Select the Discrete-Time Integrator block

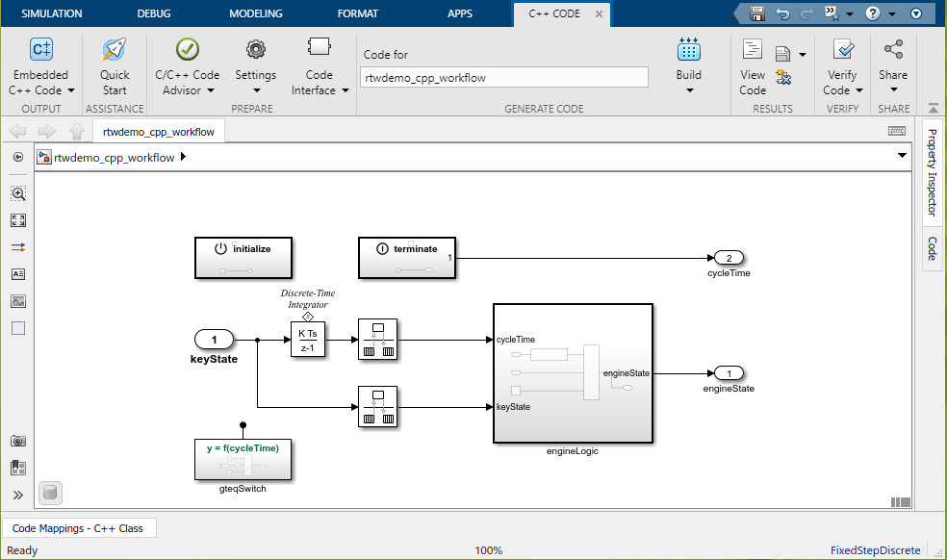(x=308, y=340)
